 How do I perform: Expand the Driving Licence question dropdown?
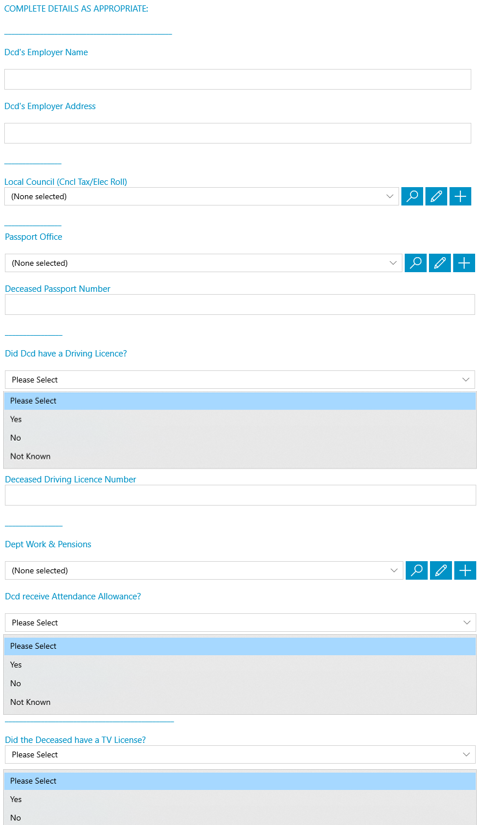point(240,380)
